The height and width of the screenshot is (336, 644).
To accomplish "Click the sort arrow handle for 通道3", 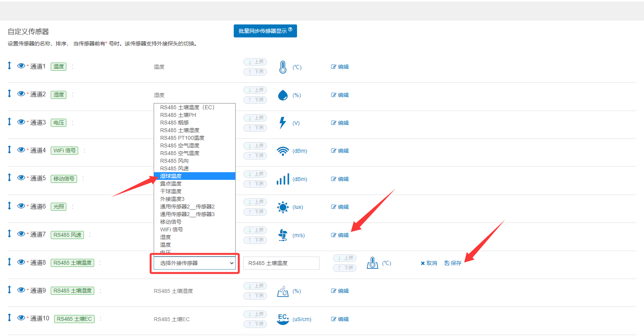I will point(10,122).
